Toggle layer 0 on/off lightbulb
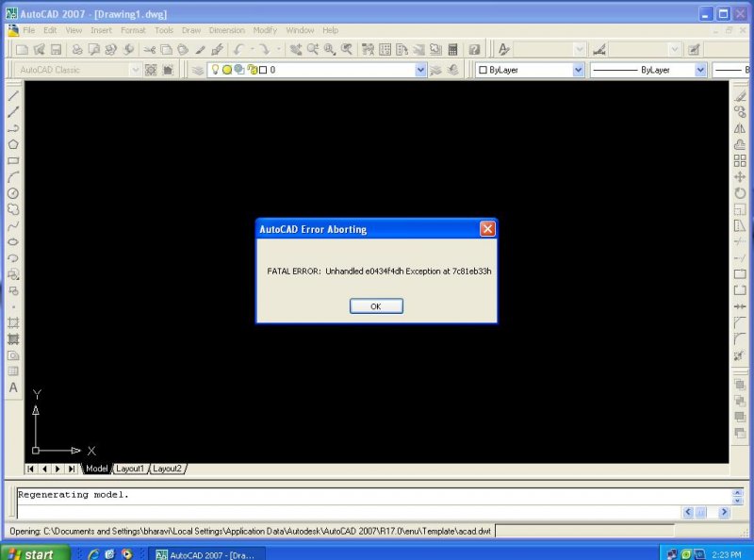The width and height of the screenshot is (754, 560). (215, 70)
